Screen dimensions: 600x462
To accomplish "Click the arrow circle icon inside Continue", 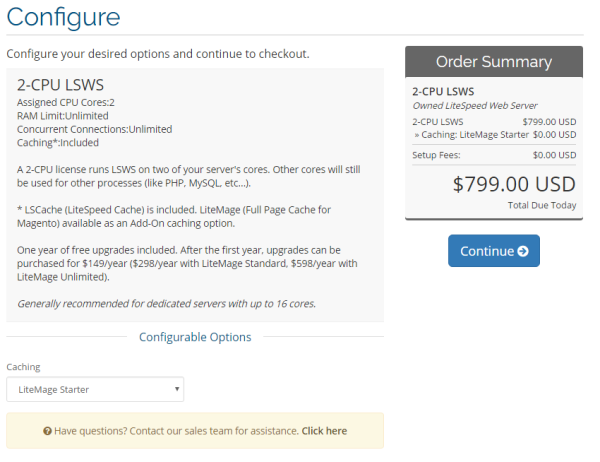I will tap(523, 251).
